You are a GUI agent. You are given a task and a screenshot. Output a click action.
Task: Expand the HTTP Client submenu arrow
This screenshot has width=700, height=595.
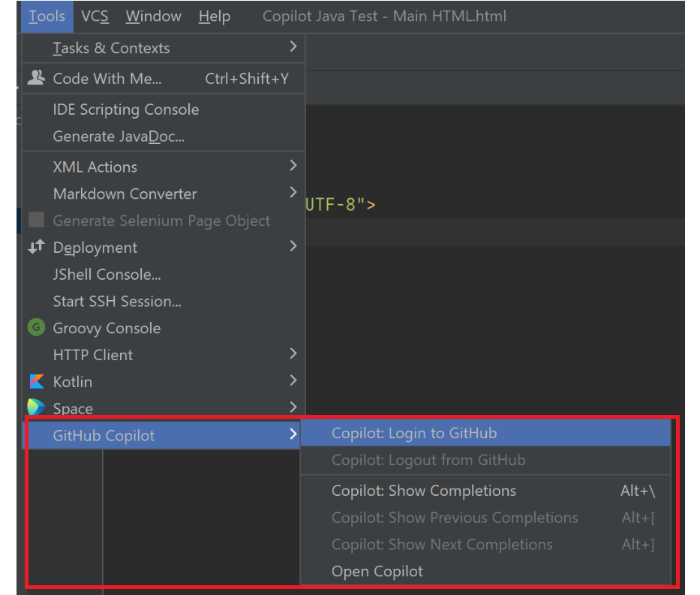[x=293, y=353]
